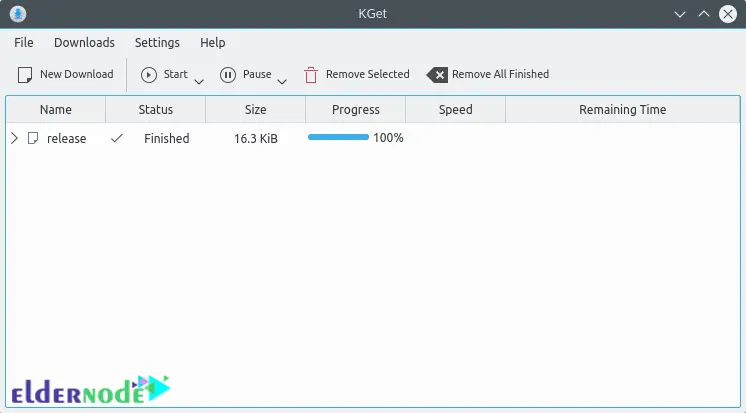Click the Remove All Finished label
The height and width of the screenshot is (413, 746).
[x=501, y=74]
